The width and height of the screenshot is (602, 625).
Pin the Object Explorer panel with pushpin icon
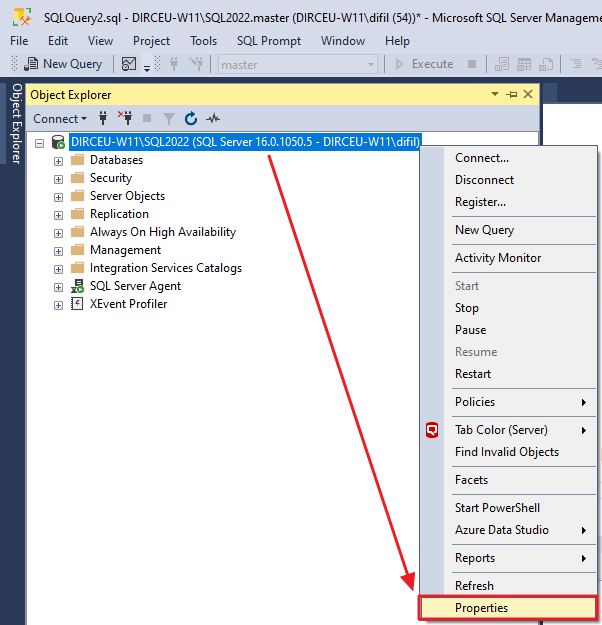512,94
